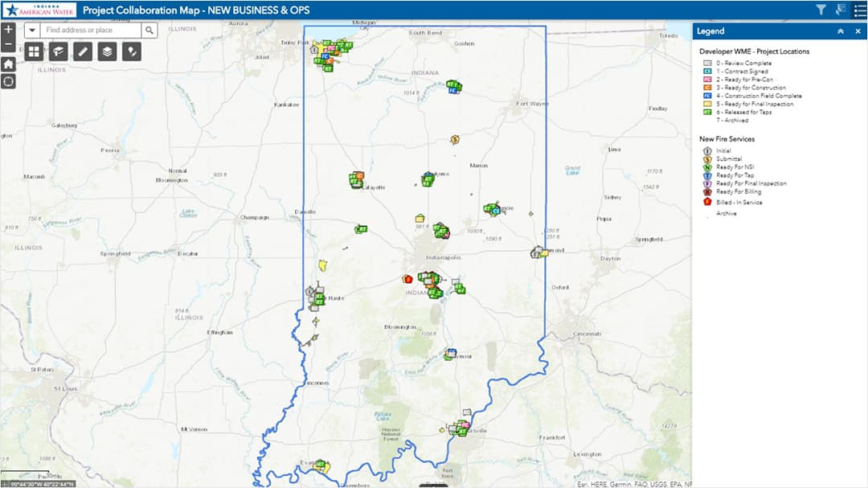Image resolution: width=868 pixels, height=488 pixels.
Task: Open the draw pin tool
Action: coord(131,51)
